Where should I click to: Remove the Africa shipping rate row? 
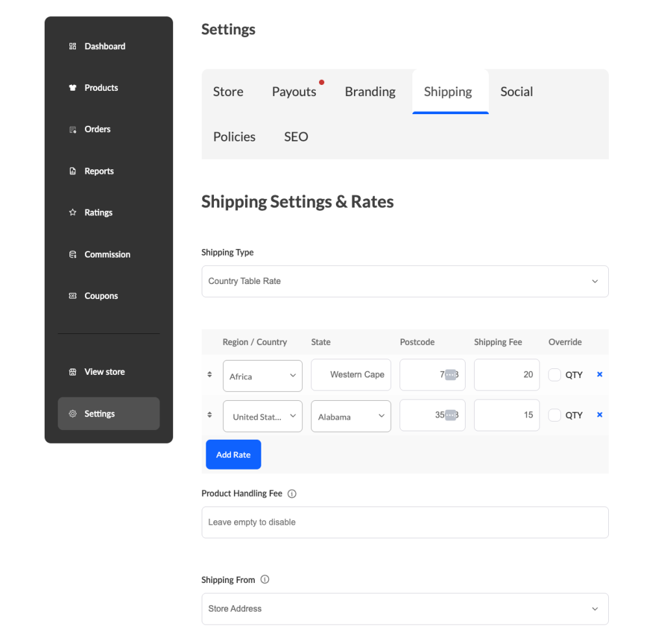(x=600, y=374)
